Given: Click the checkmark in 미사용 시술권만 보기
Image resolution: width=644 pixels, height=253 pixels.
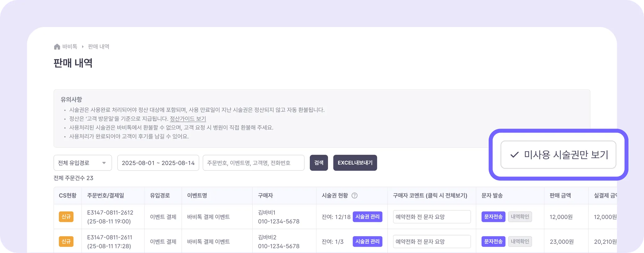Looking at the screenshot, I should (514, 155).
